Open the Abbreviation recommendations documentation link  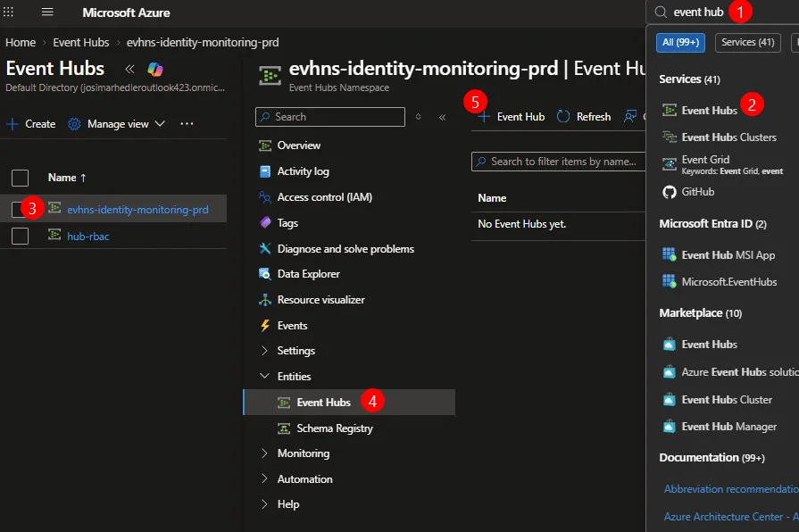tap(731, 489)
